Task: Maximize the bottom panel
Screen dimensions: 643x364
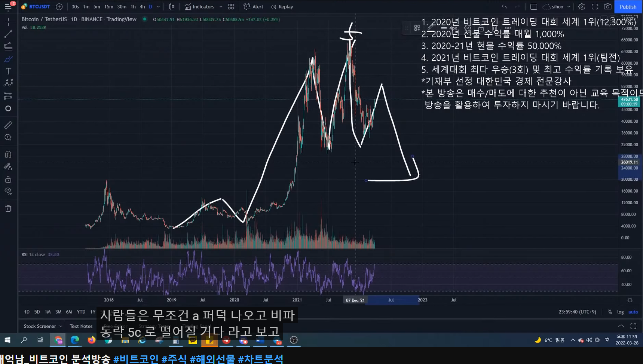Action: 633,326
